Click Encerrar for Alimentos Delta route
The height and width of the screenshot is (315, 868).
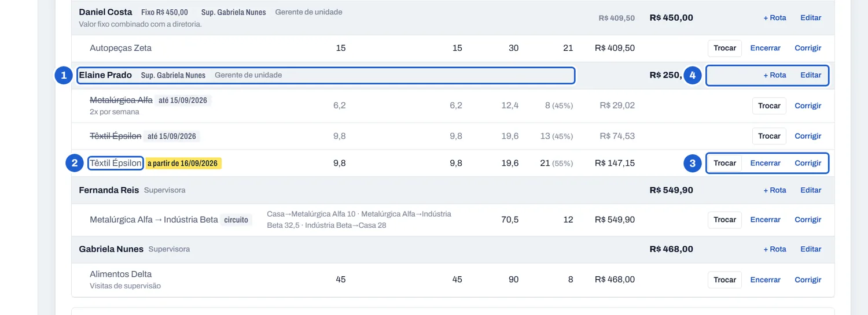coord(765,280)
